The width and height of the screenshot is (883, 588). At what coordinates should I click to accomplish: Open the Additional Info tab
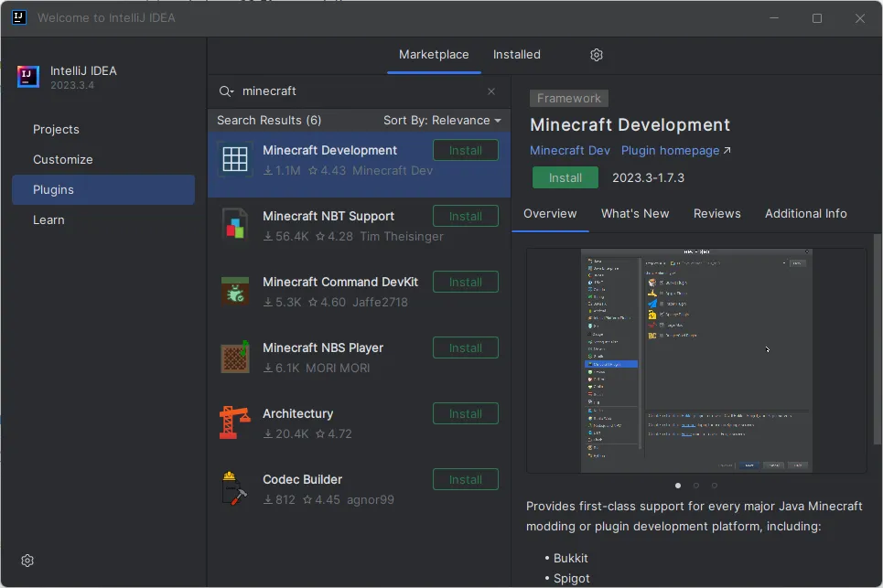pos(805,214)
